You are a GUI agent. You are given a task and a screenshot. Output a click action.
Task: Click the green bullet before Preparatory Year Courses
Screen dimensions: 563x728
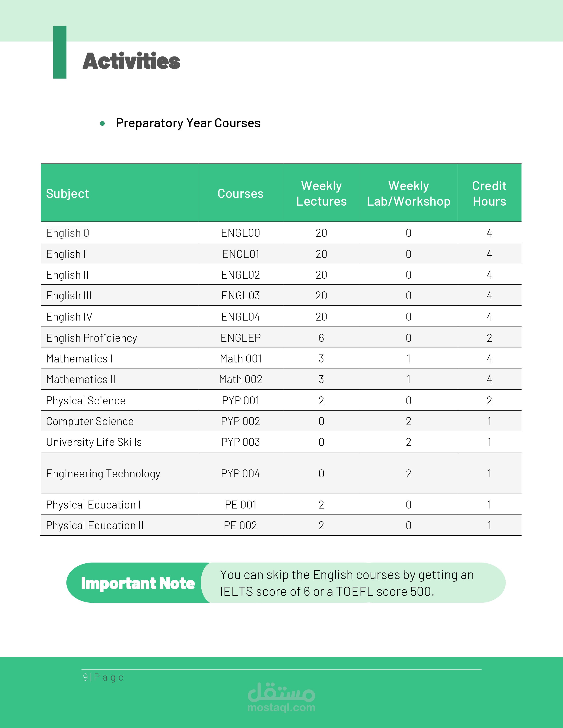point(102,124)
